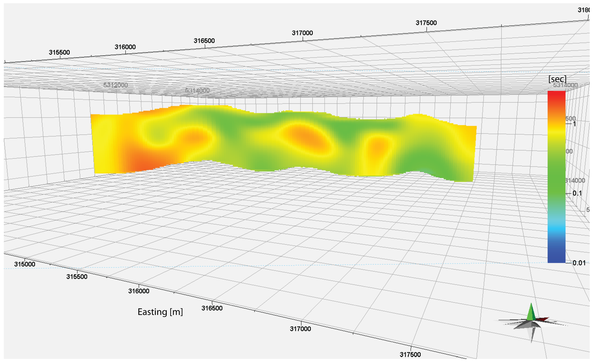Image resolution: width=594 pixels, height=364 pixels.
Task: Click the 0.01 tick label on the color scale
Action: click(579, 263)
